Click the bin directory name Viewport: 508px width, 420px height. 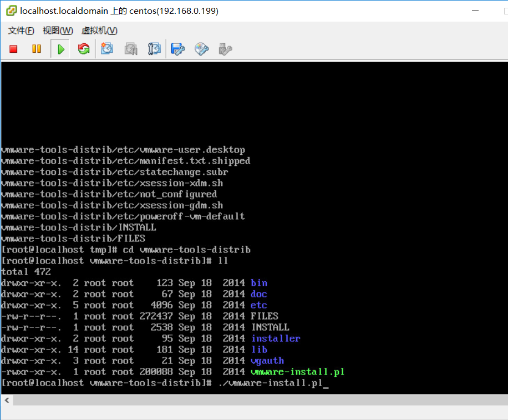259,282
